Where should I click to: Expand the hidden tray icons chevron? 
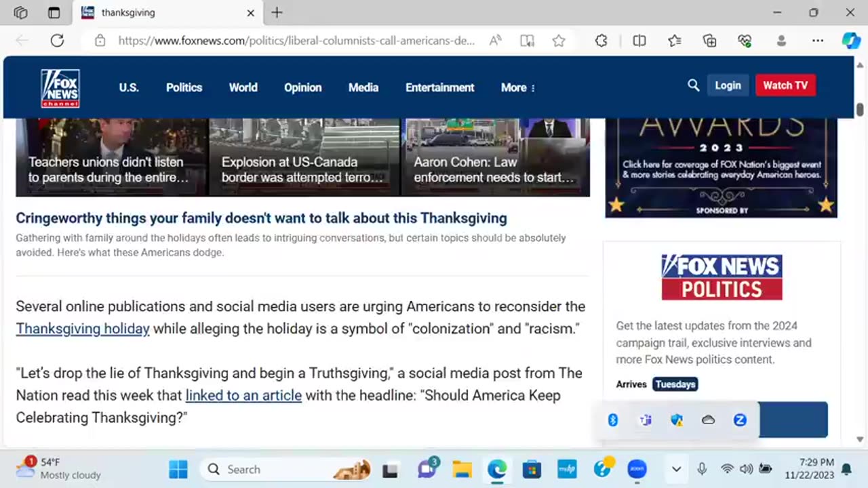(676, 469)
